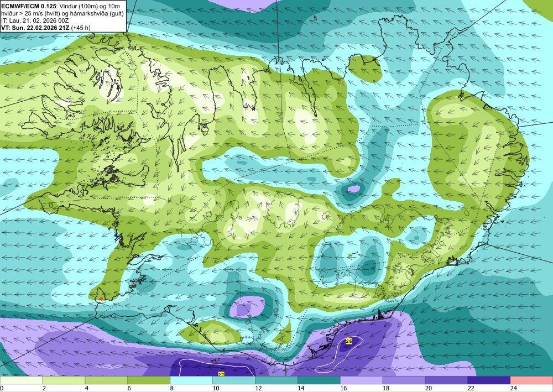553x392 pixels.
Task: Click the yellow gust label 27
Action: (x=221, y=374)
